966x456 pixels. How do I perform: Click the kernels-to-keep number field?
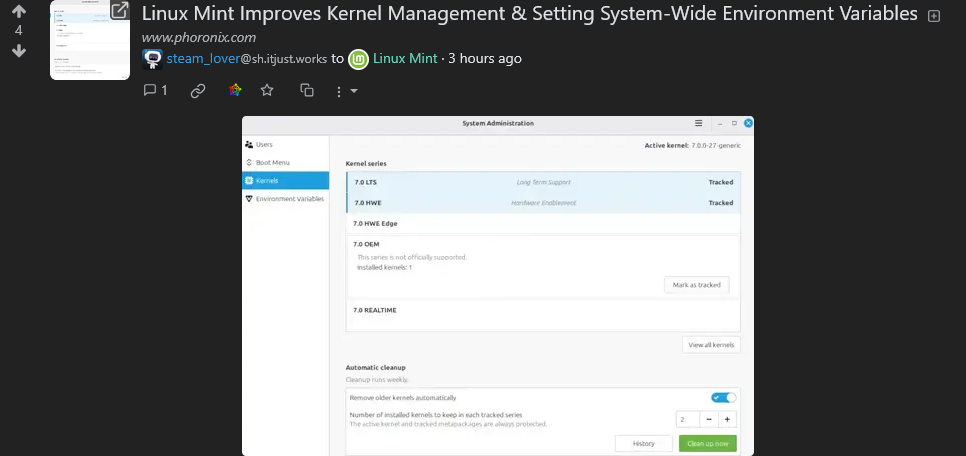point(688,420)
